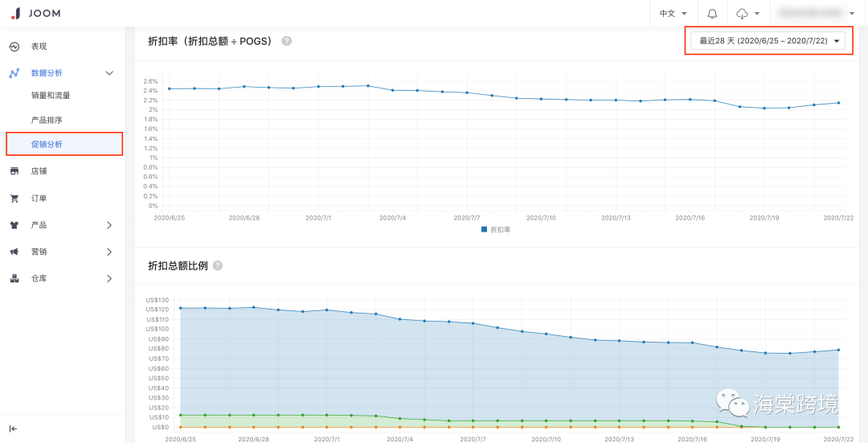Viewport: 868px width, 443px height.
Task: Click the 折扣率 chart's 2020/6/25 data point
Action: tap(170, 88)
